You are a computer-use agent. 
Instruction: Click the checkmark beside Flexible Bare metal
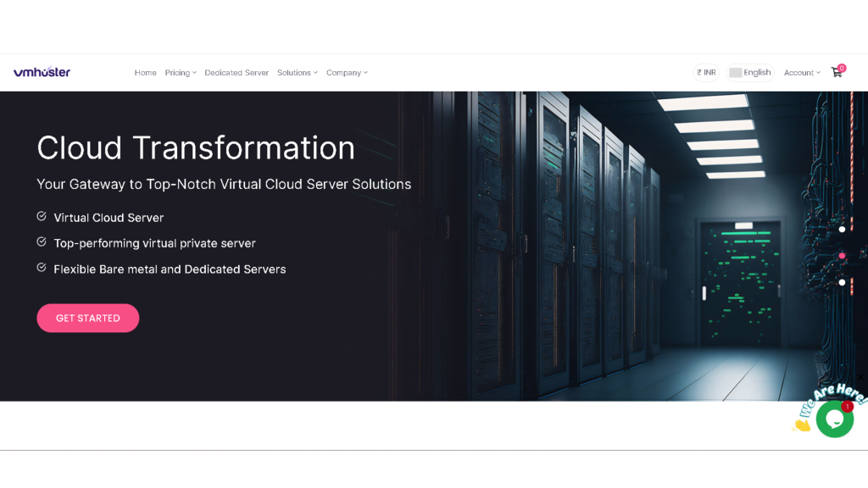[42, 268]
